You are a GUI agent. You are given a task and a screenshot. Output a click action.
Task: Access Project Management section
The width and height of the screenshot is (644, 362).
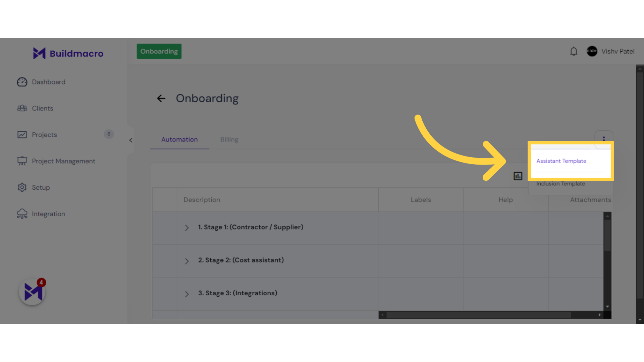click(63, 161)
